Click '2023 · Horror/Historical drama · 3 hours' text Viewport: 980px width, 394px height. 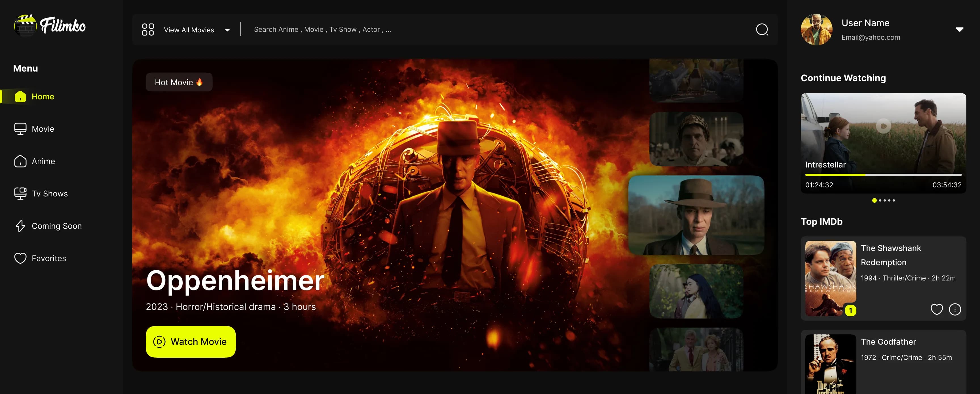click(231, 307)
